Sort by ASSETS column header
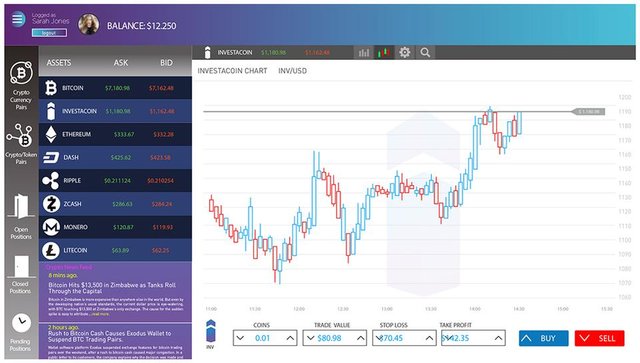The height and width of the screenshot is (363, 640). click(x=59, y=62)
